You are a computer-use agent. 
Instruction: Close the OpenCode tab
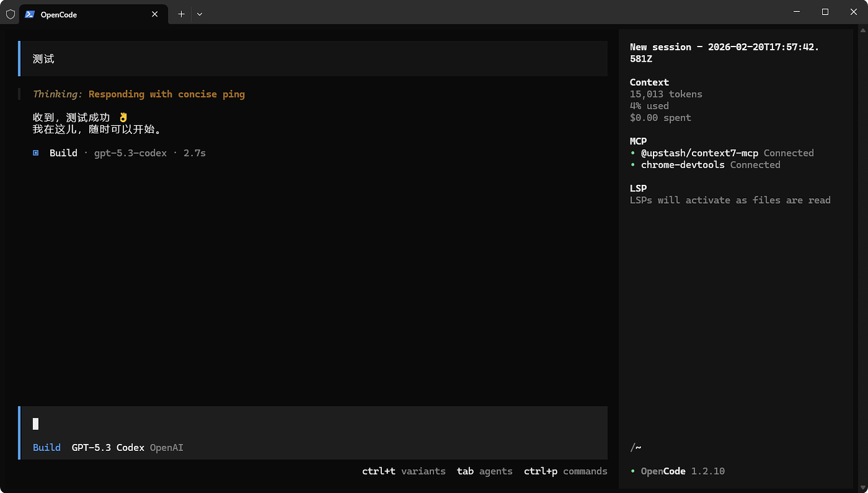coord(155,14)
